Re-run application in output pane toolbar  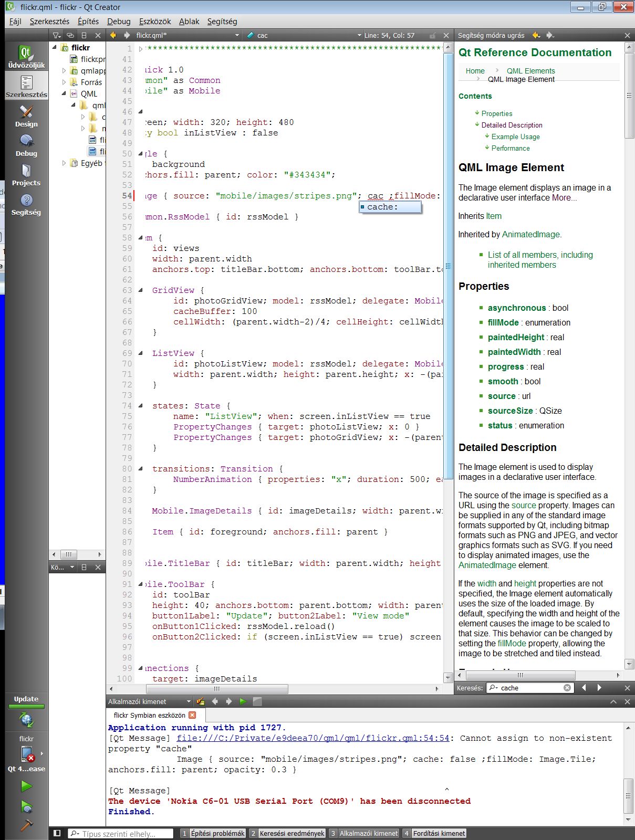pyautogui.click(x=243, y=701)
